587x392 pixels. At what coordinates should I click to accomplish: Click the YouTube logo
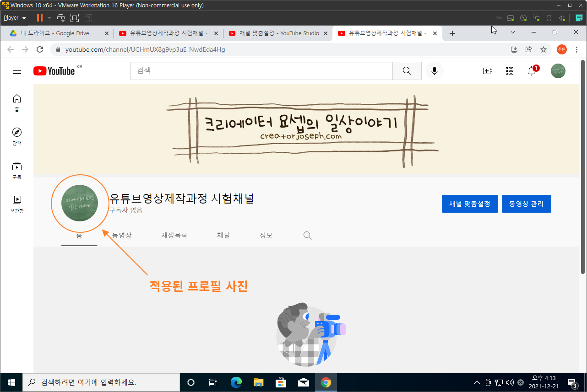coord(54,71)
